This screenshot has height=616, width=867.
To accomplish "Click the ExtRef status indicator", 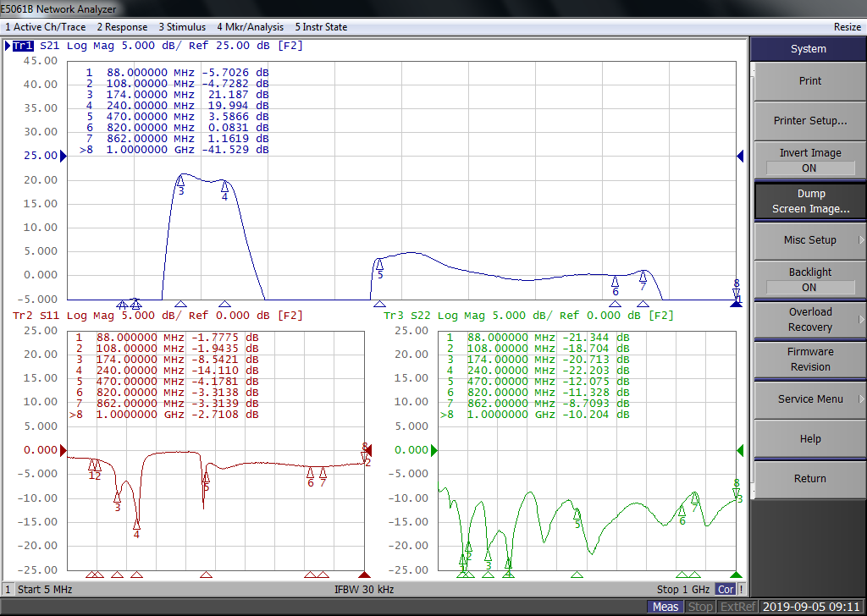I will coord(737,608).
